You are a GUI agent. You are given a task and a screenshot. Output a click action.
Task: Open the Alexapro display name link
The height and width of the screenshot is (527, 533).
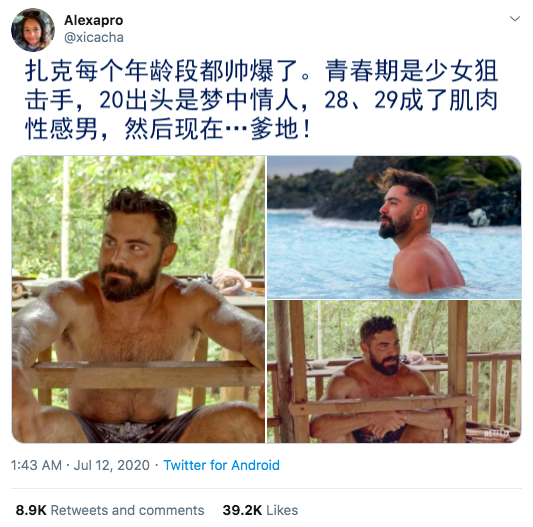[93, 20]
